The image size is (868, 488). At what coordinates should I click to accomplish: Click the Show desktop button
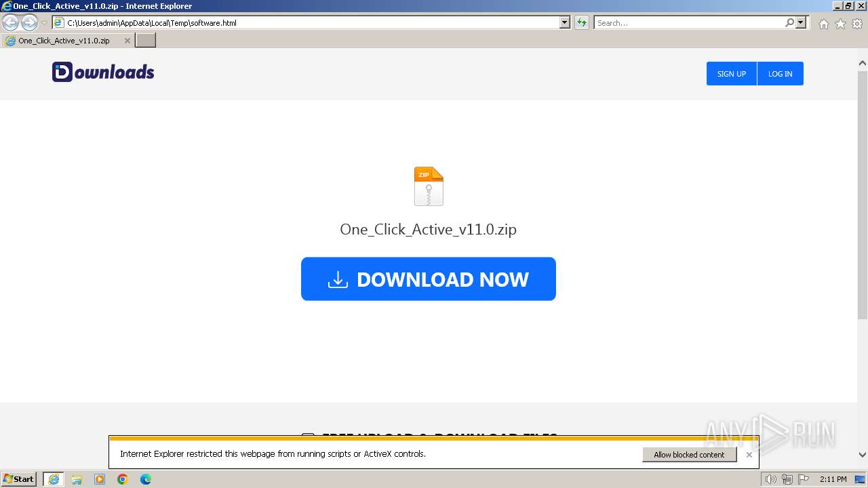click(x=861, y=479)
